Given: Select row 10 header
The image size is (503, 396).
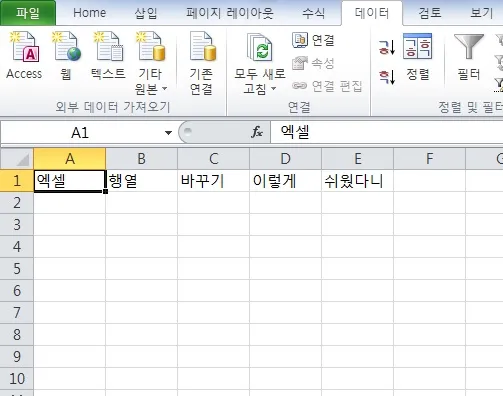Looking at the screenshot, I should pyautogui.click(x=17, y=379).
